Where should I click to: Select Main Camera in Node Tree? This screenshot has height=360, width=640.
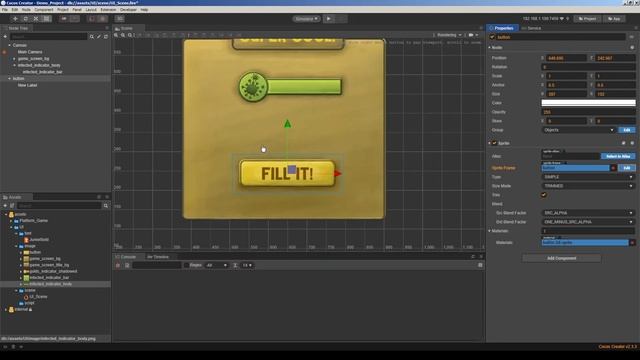point(30,52)
